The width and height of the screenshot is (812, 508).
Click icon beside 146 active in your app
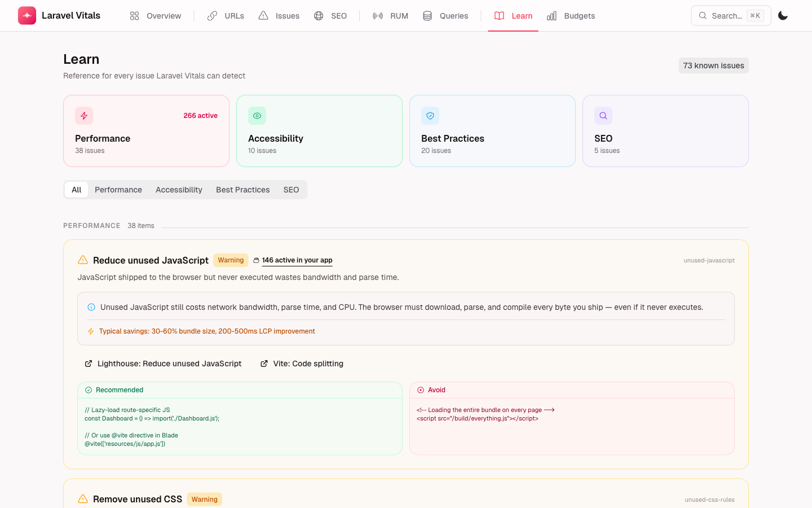click(256, 260)
